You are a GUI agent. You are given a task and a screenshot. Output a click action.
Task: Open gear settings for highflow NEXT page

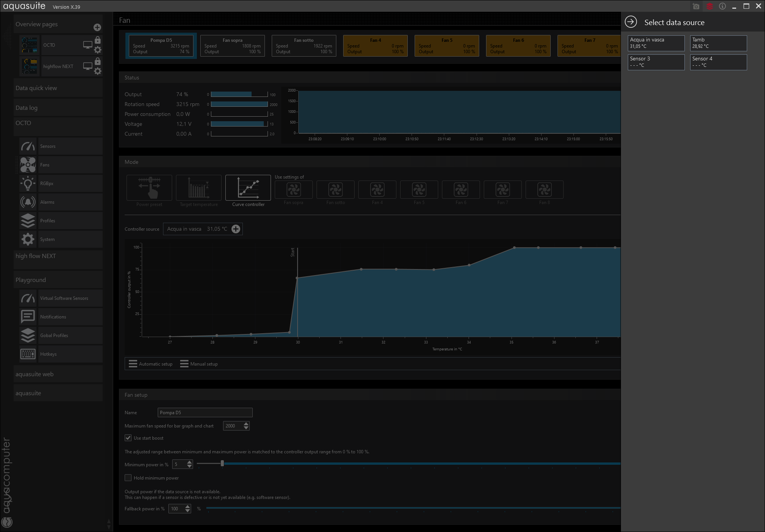pyautogui.click(x=98, y=71)
